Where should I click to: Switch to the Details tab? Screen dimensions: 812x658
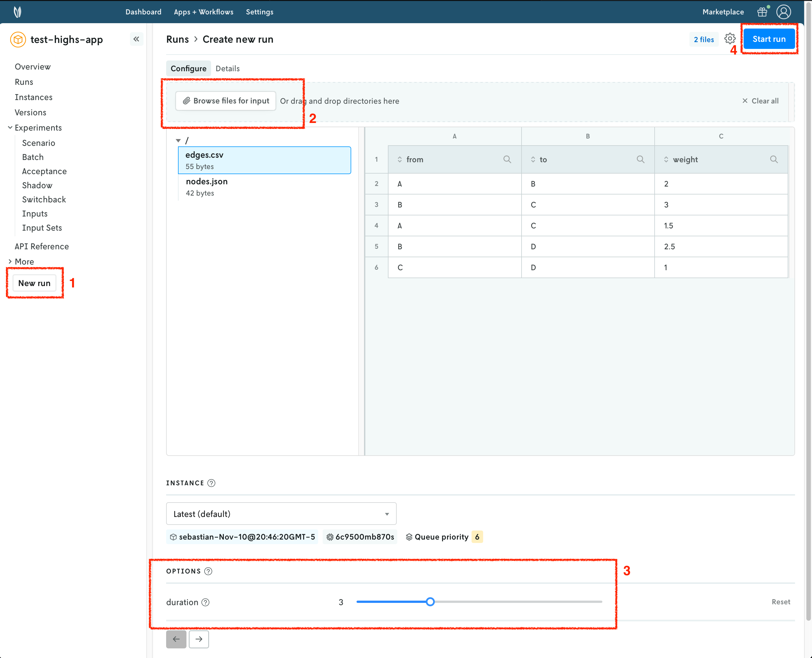(x=227, y=69)
